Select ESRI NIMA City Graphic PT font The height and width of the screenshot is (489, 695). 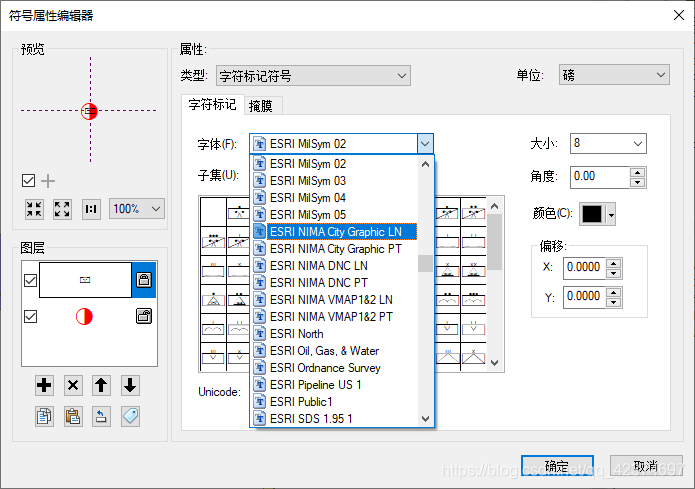coord(334,249)
